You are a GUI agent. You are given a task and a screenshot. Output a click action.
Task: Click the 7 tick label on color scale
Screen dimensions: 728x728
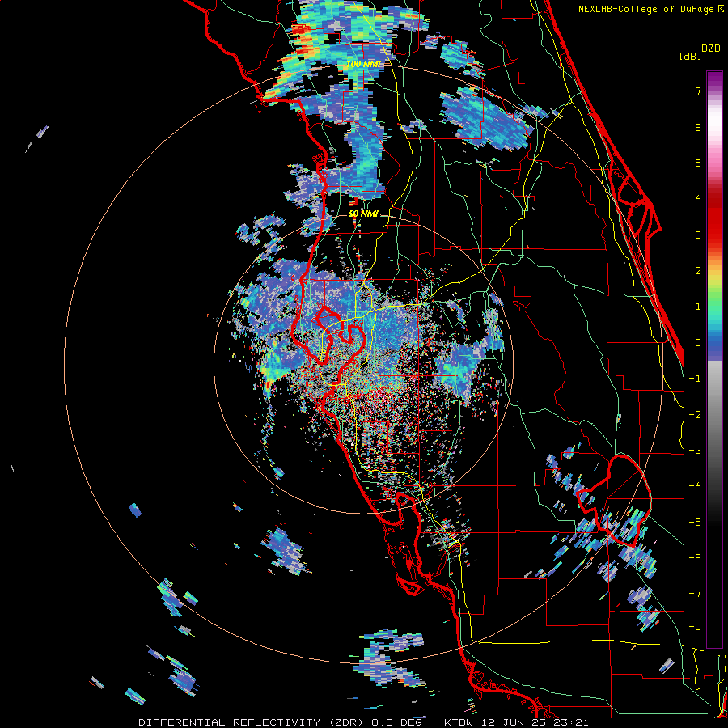coord(698,91)
